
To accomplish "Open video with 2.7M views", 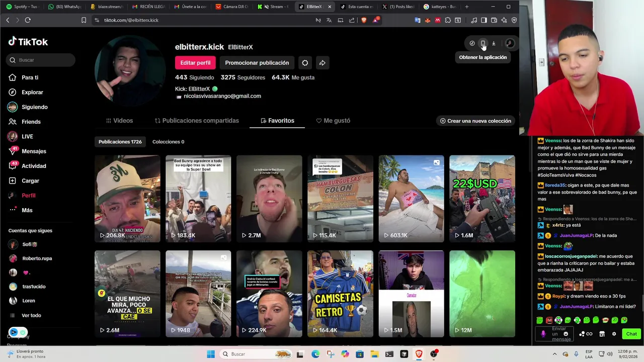I will 269,199.
